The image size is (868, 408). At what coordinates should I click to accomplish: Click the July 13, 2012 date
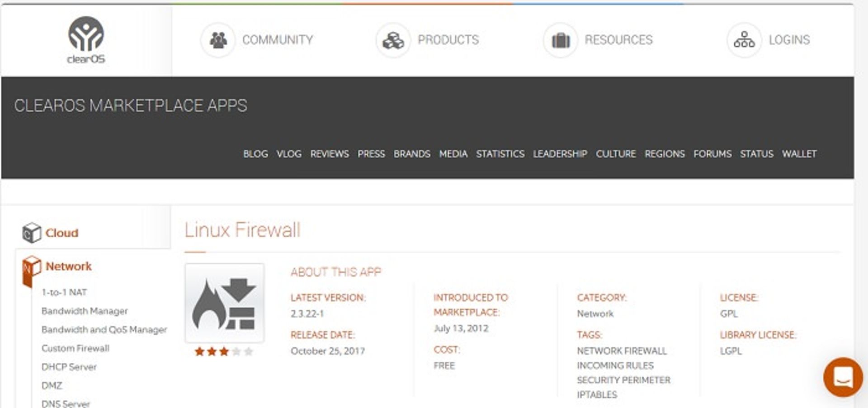461,328
